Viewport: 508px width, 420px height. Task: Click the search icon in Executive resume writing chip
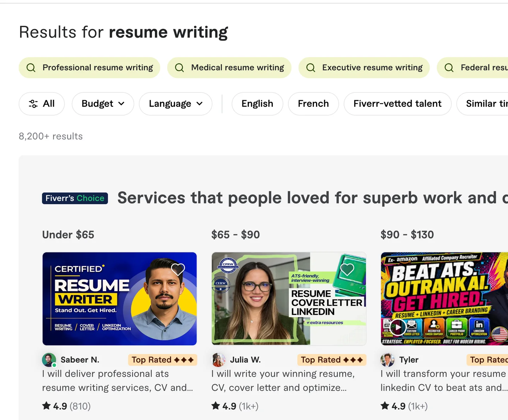pyautogui.click(x=311, y=67)
